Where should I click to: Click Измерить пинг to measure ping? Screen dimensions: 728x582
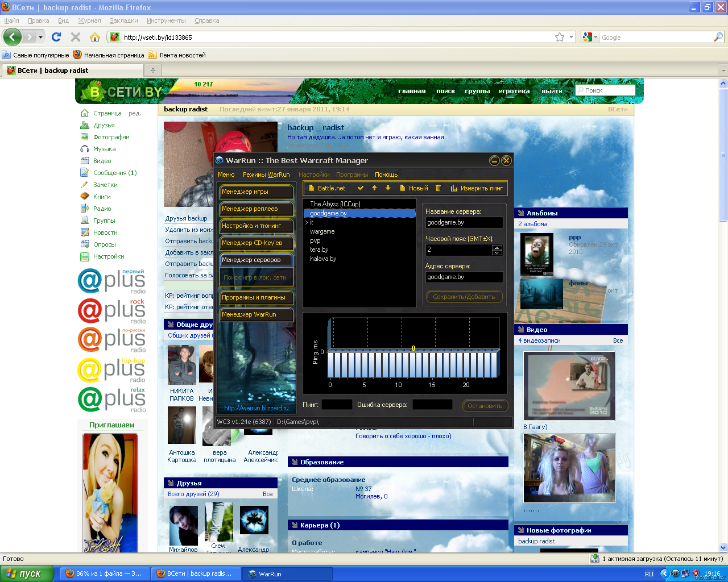click(x=477, y=188)
